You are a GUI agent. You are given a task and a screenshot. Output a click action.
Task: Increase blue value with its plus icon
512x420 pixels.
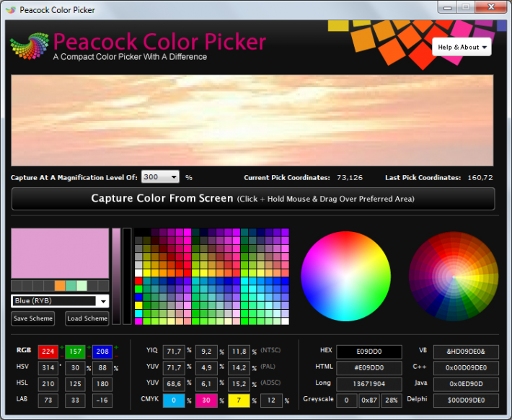coord(116,348)
